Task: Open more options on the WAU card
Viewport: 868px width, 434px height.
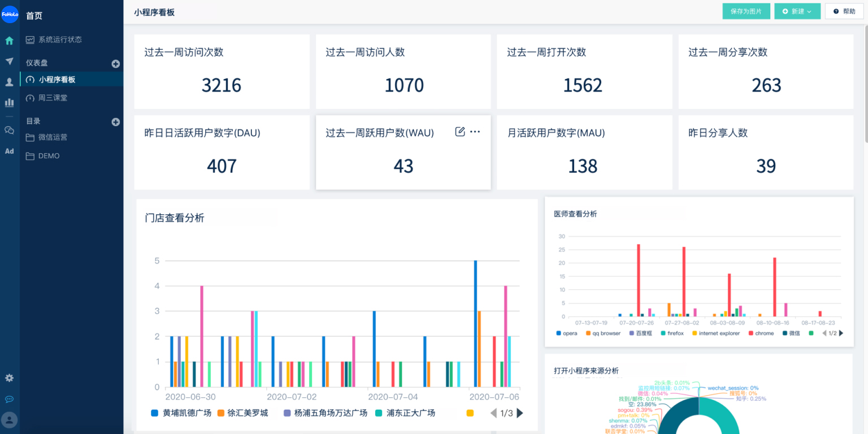Action: click(x=475, y=132)
